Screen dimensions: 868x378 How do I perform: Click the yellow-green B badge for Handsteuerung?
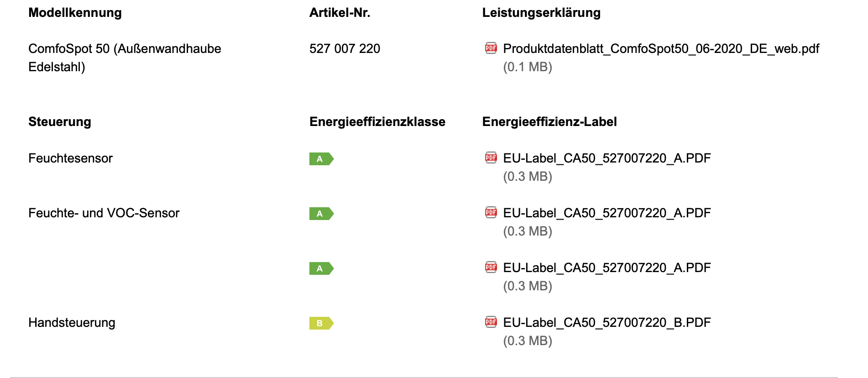322,323
